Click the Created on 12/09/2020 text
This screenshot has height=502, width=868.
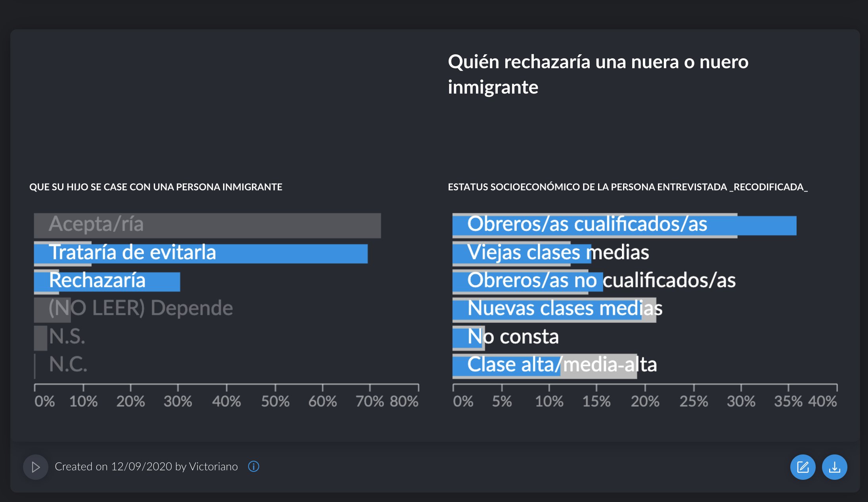pos(146,467)
